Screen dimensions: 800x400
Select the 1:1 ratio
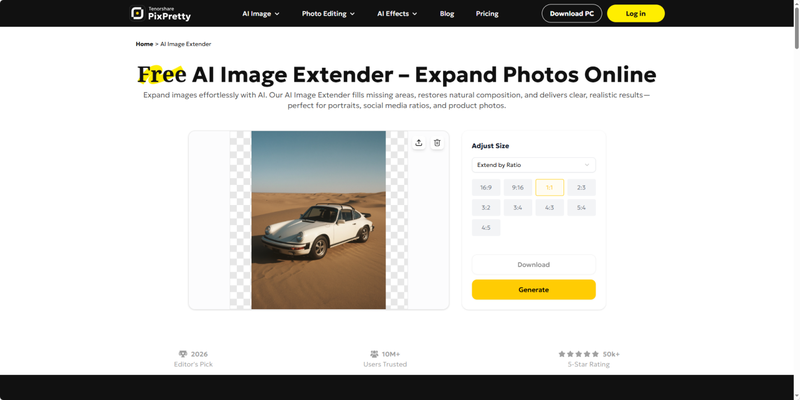point(549,188)
